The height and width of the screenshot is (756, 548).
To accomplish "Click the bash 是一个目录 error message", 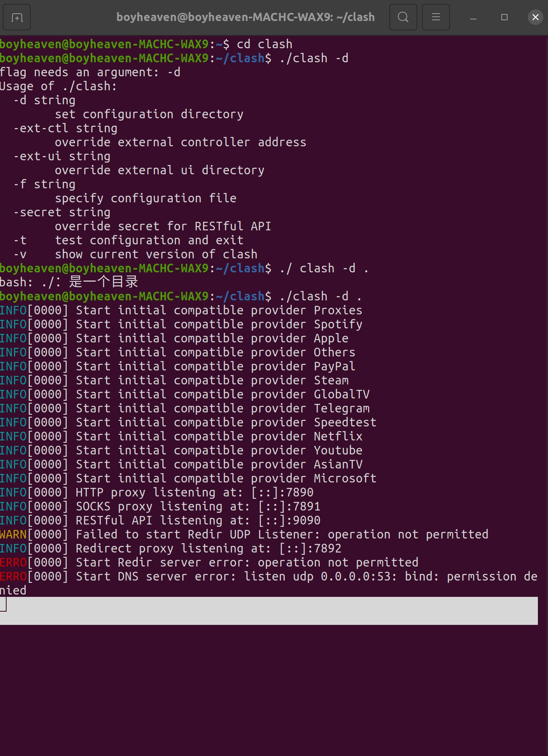I will [69, 282].
